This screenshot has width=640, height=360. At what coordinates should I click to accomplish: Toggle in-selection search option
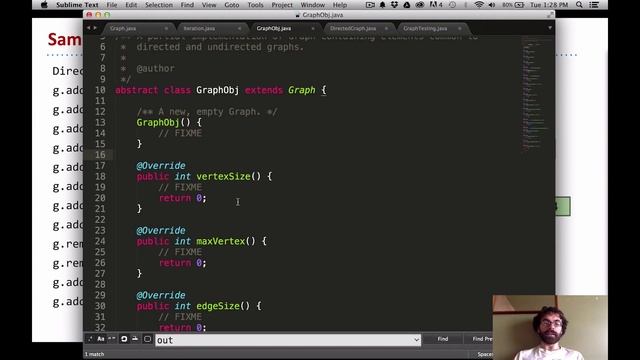(x=135, y=339)
